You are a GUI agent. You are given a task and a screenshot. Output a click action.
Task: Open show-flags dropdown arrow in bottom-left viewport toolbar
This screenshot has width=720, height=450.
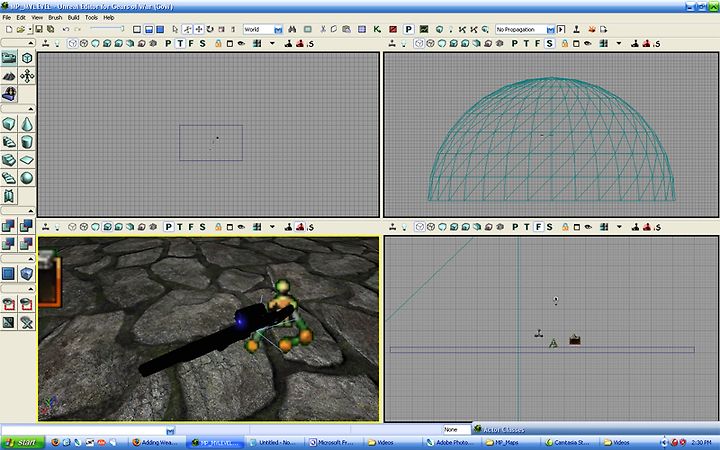pos(272,227)
